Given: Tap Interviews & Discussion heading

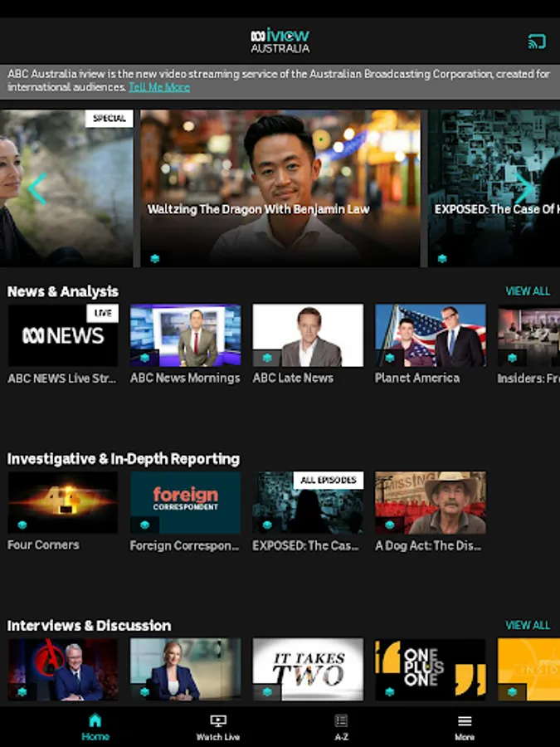Looking at the screenshot, I should point(89,626).
